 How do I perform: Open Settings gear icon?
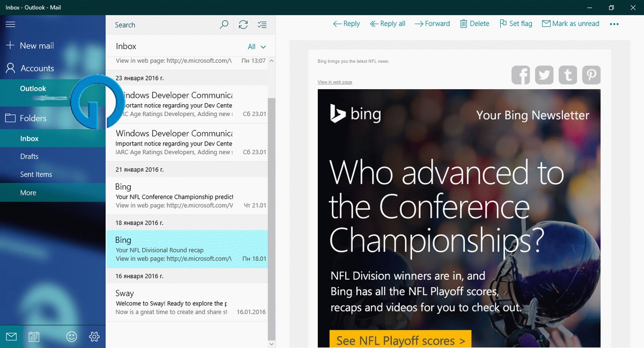tap(94, 337)
